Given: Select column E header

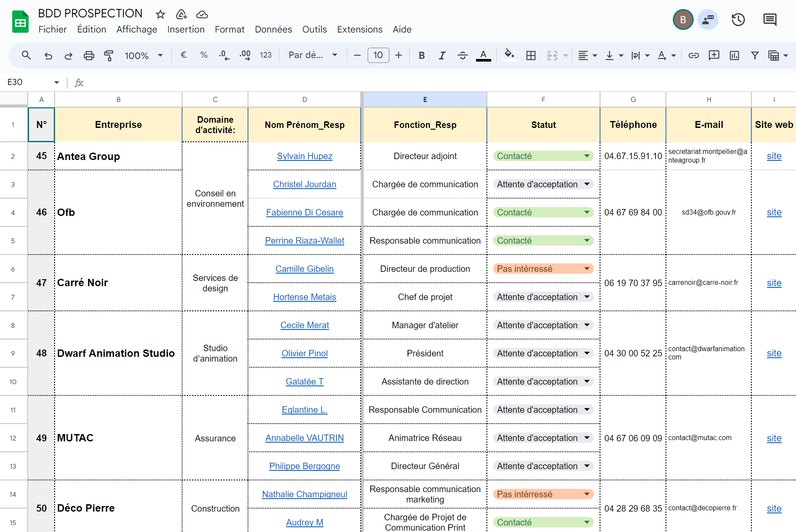Looking at the screenshot, I should pos(425,99).
